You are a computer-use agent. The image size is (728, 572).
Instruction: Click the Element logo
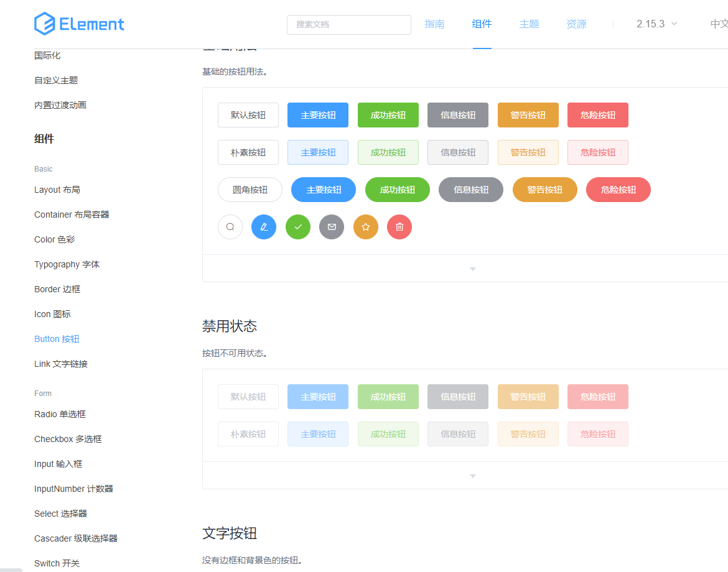click(79, 24)
